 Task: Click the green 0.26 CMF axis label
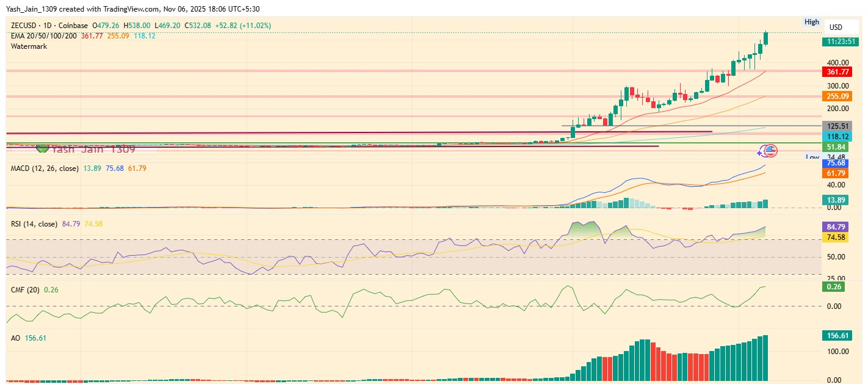(833, 287)
